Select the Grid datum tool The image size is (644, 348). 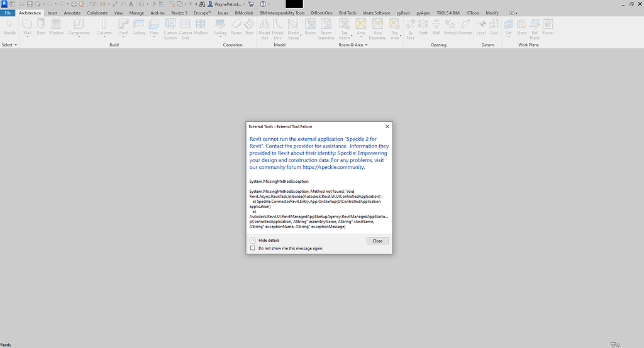tap(494, 27)
